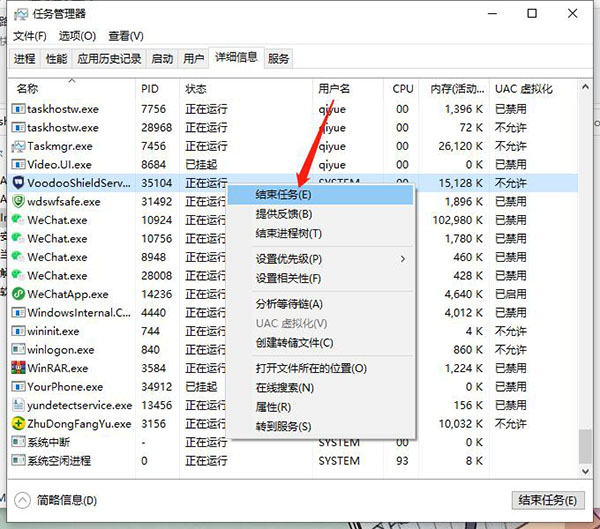The image size is (600, 529).
Task: Select the PID cell 35104
Action: (x=157, y=183)
